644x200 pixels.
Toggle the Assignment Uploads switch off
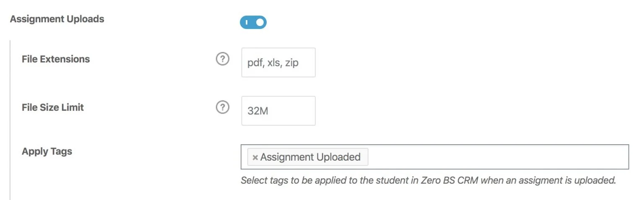coord(253,22)
